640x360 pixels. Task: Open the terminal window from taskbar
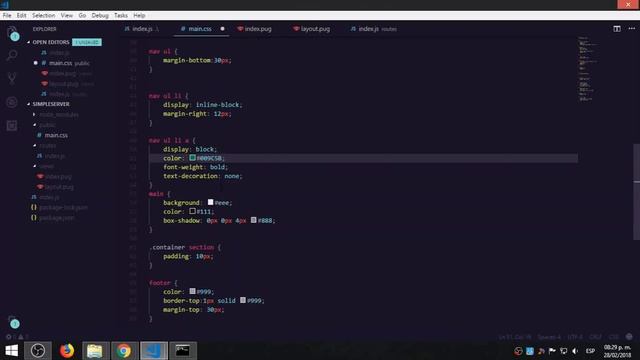183,351
